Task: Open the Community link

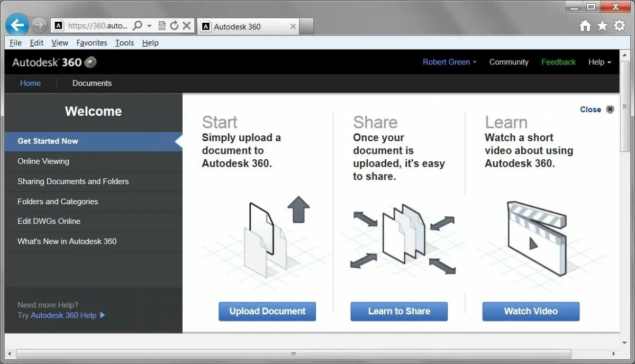Action: [509, 62]
